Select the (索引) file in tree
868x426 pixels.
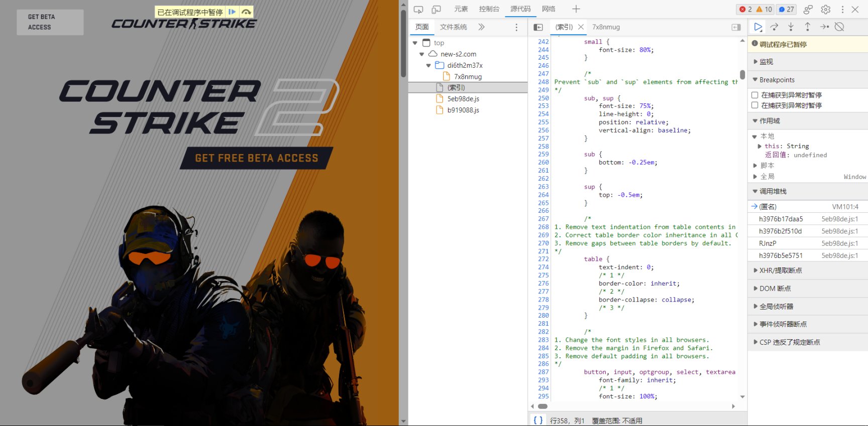[x=468, y=88]
